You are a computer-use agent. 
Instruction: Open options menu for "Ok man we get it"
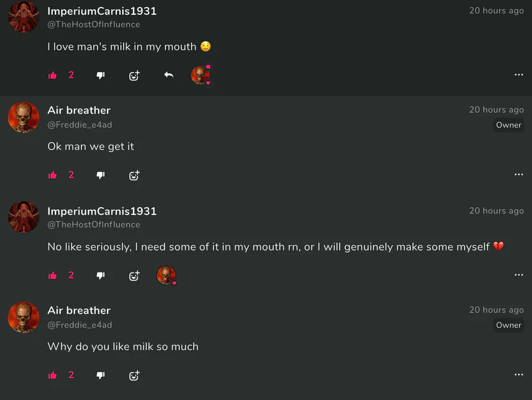point(518,175)
